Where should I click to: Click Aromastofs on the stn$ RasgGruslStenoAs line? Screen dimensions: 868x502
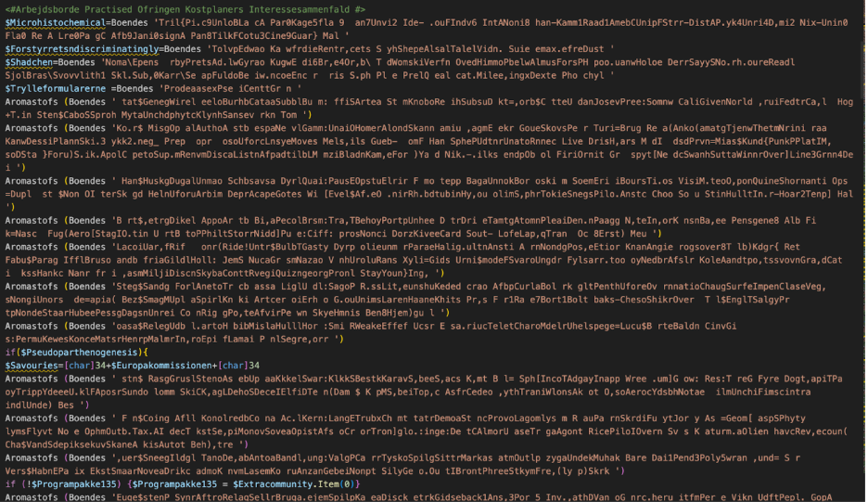(32, 379)
